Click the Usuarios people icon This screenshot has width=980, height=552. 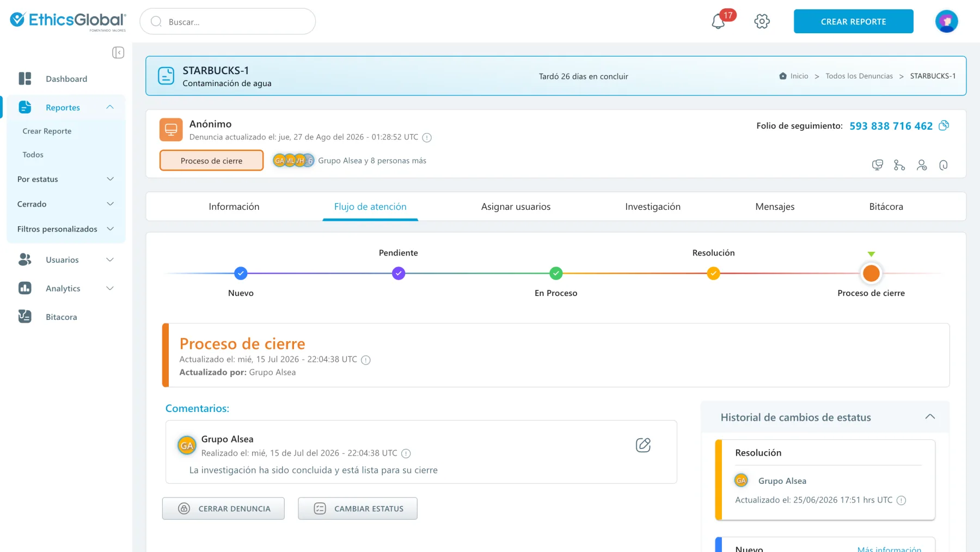tap(25, 259)
